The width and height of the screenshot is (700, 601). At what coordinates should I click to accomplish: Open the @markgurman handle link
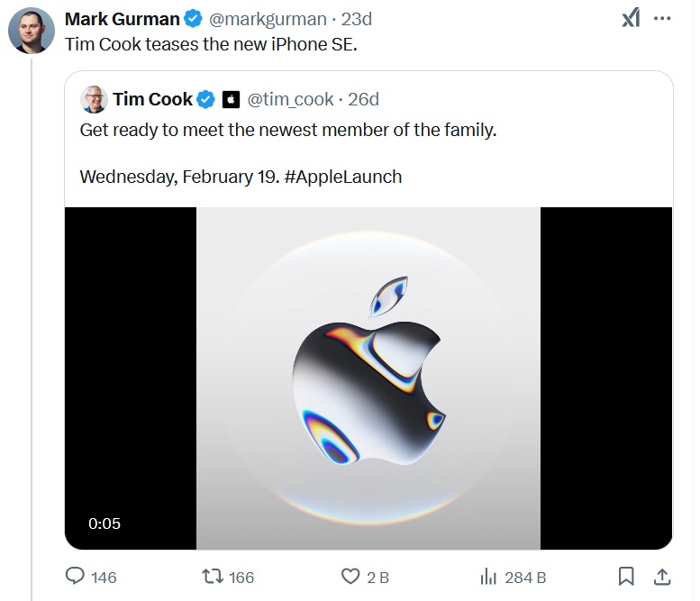[268, 19]
